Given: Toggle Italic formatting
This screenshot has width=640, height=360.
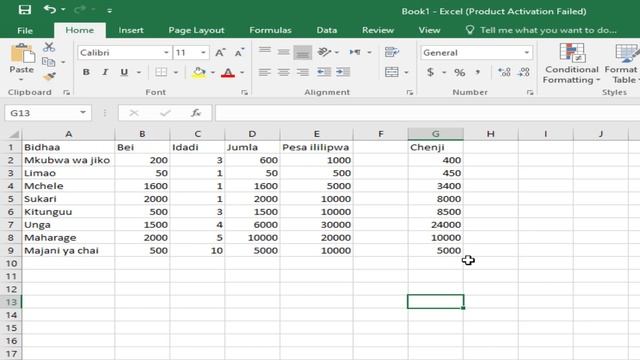Looking at the screenshot, I should click(x=105, y=72).
